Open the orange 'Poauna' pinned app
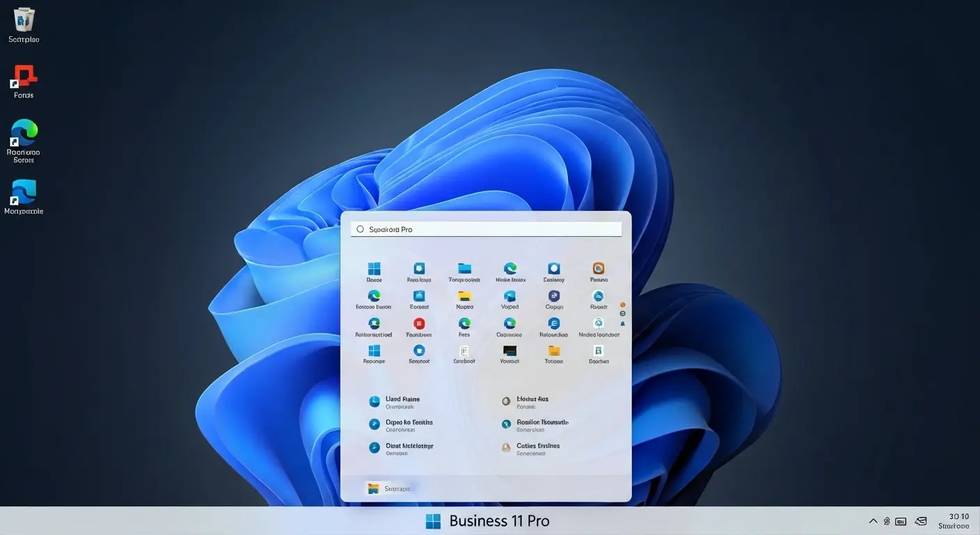This screenshot has width=980, height=535. [599, 272]
